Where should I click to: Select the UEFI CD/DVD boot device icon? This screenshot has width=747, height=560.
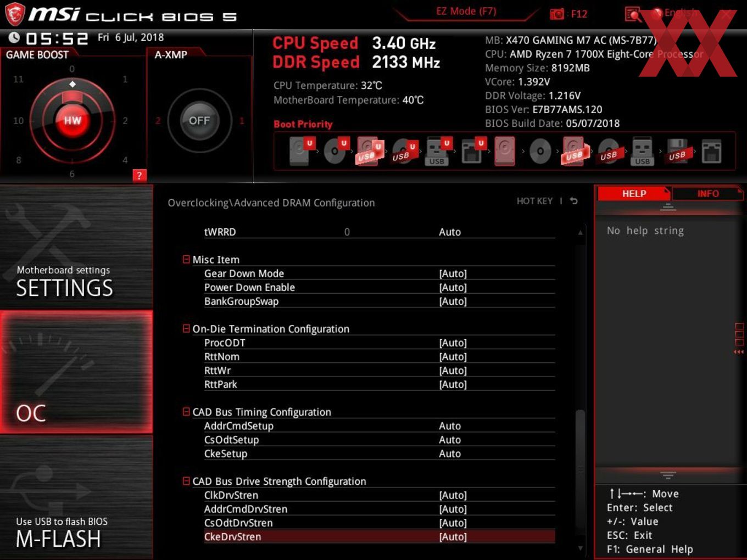tap(336, 151)
